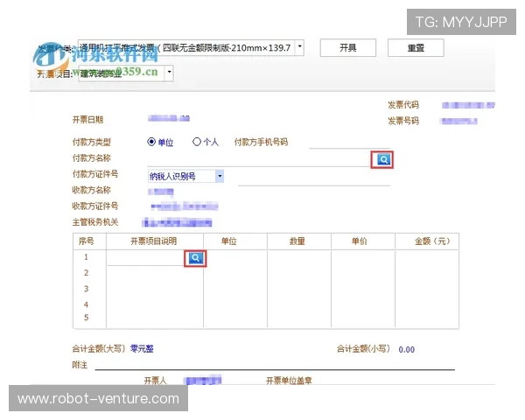Click the 开票日期 label

tap(87, 120)
